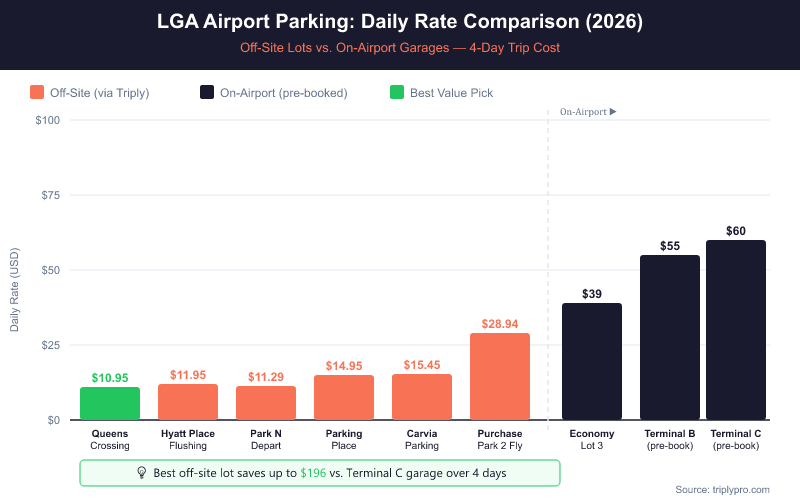The height and width of the screenshot is (500, 800).
Task: Toggle the On-Airport (pre-booked) legend label
Action: coord(284,93)
